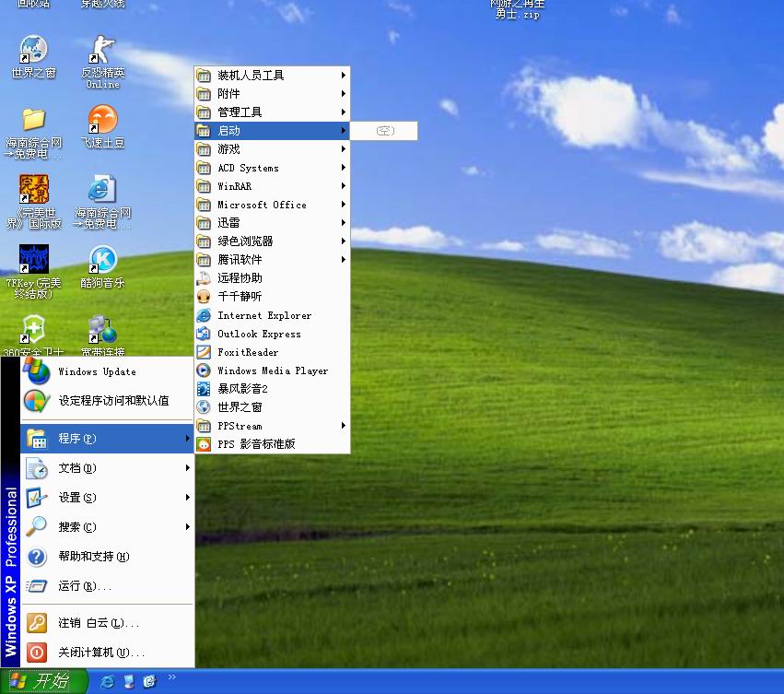Click the 开始 Start button
This screenshot has width=784, height=694.
tap(44, 681)
